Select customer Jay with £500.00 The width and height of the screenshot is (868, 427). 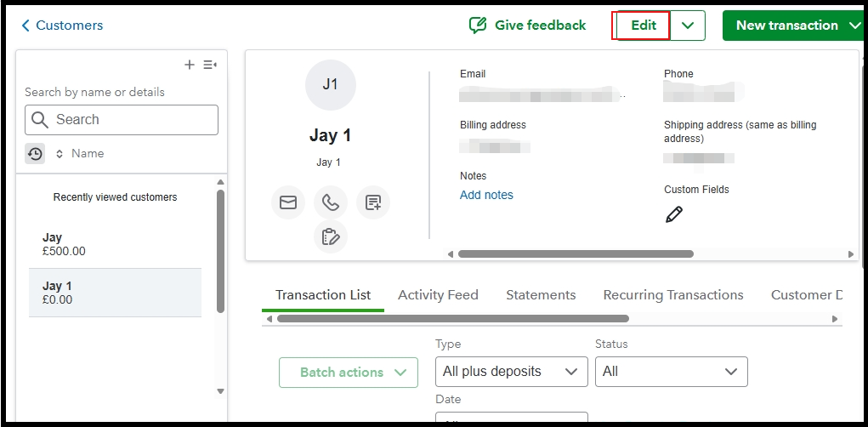click(115, 244)
